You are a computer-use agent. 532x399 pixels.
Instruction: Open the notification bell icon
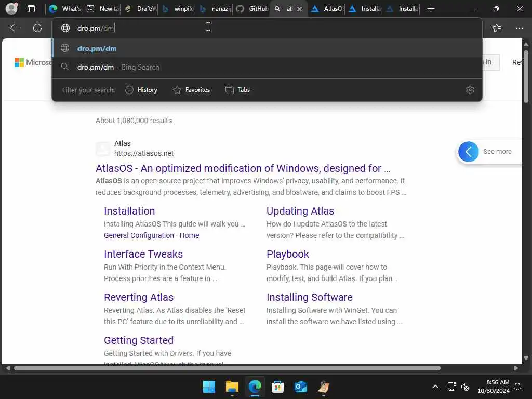click(x=518, y=387)
